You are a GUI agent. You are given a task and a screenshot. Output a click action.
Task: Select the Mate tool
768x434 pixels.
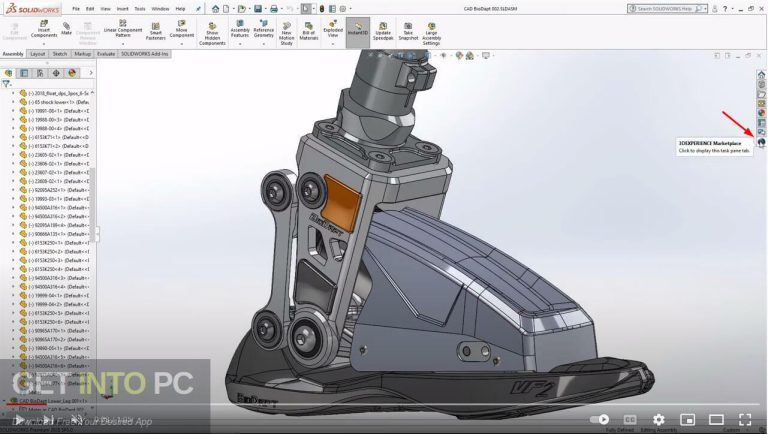(66, 29)
